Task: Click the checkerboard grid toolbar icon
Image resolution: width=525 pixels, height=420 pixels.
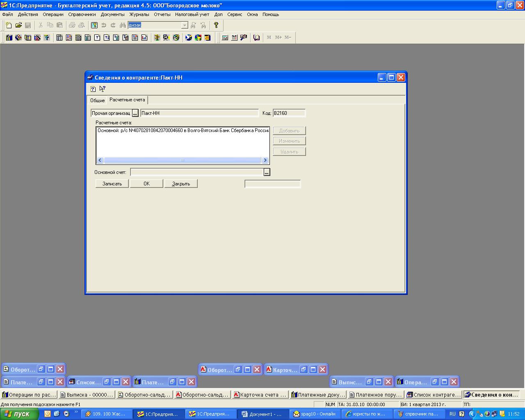Action: pyautogui.click(x=78, y=38)
